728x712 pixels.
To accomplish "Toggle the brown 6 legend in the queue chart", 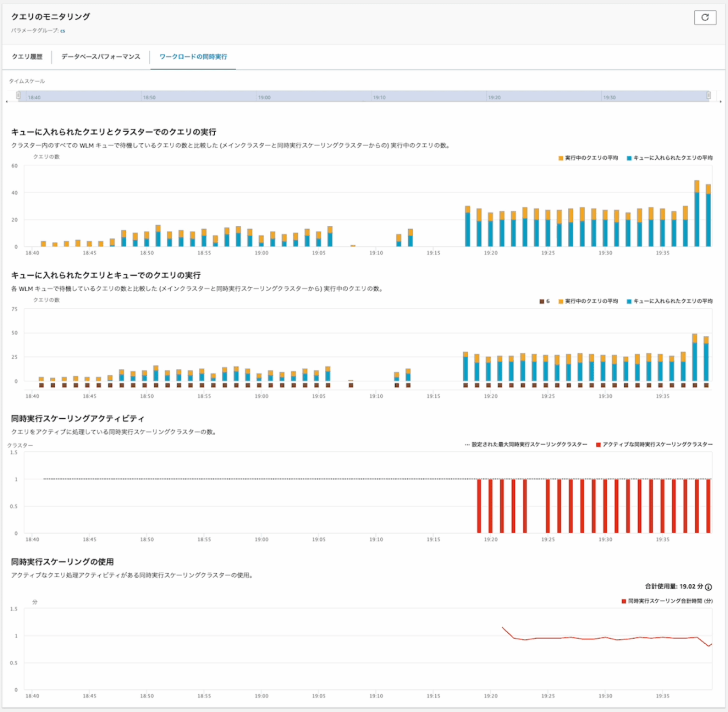I will (545, 301).
